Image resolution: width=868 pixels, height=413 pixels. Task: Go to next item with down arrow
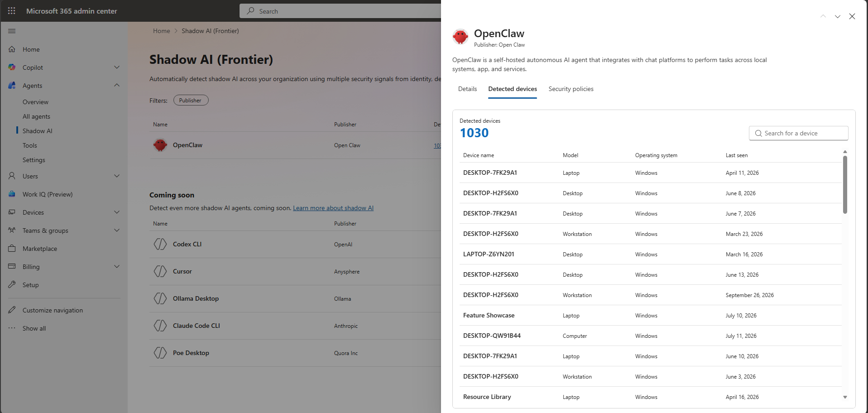tap(838, 16)
